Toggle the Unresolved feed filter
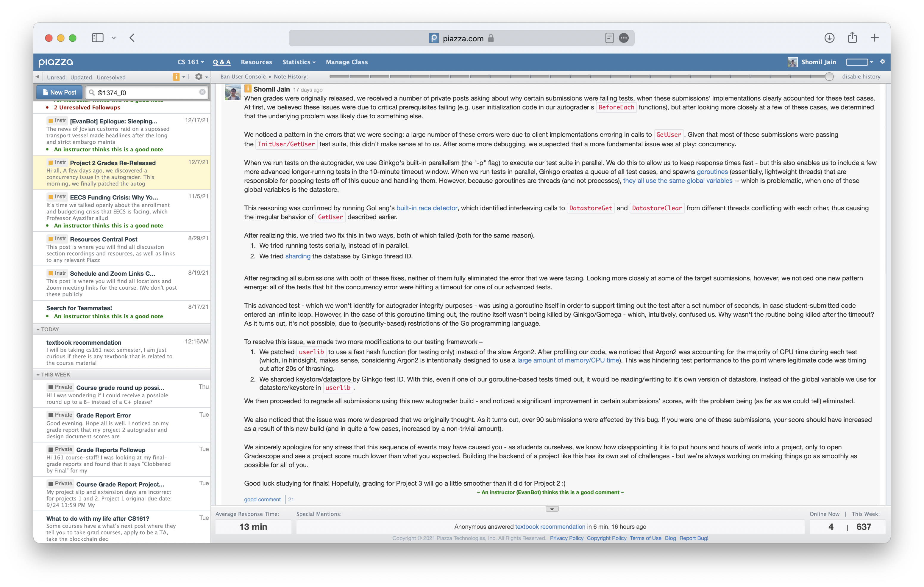924x587 pixels. pos(111,77)
